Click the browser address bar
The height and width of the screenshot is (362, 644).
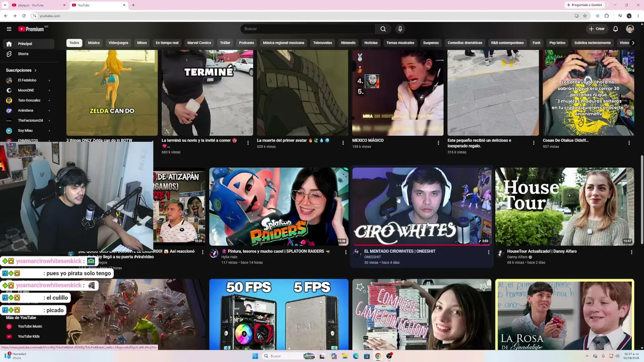pos(302,16)
